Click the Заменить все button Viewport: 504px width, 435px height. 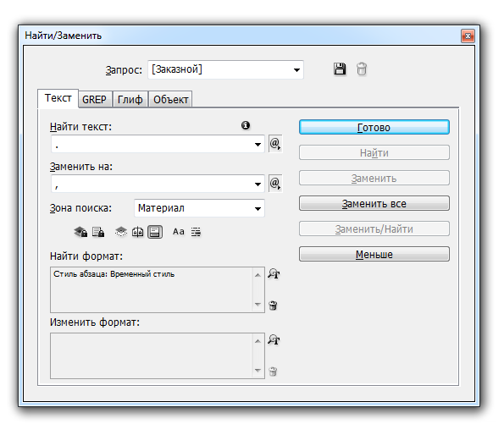coord(374,203)
